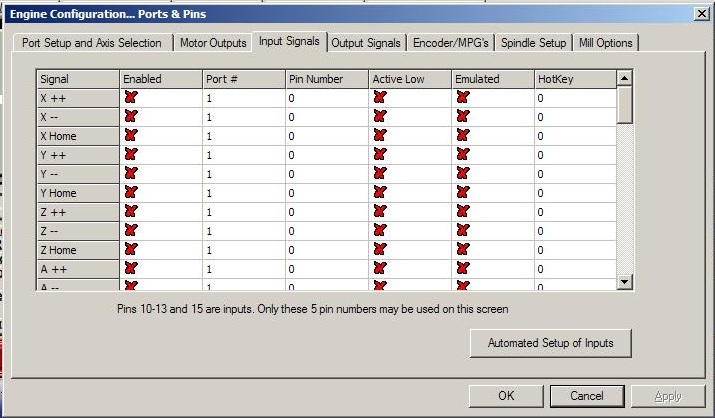Edit the Pin Number for X ++
The height and width of the screenshot is (418, 715).
tap(325, 98)
